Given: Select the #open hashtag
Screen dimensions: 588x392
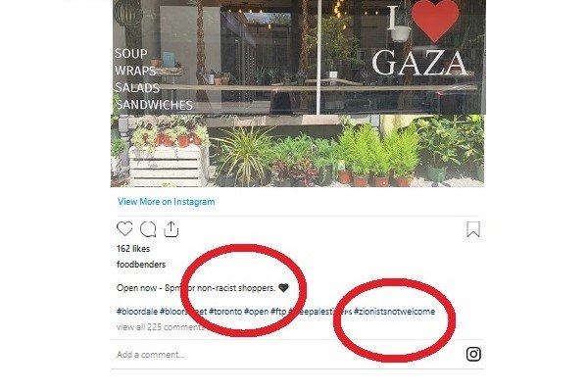Looking at the screenshot, I should click(x=256, y=312).
